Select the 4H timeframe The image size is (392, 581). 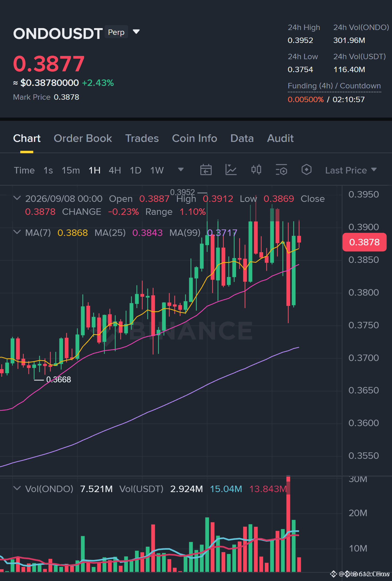point(115,170)
